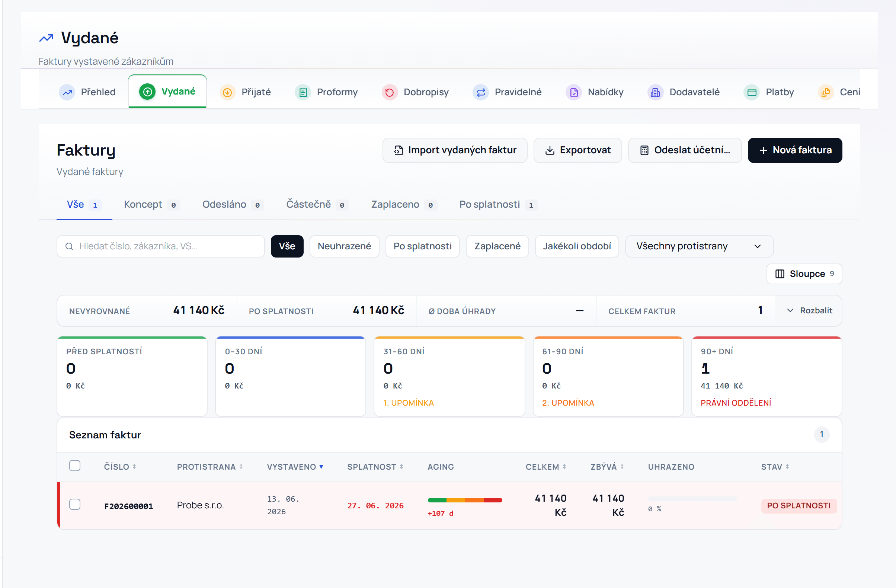Switch to the Odesláno status tab

point(233,204)
